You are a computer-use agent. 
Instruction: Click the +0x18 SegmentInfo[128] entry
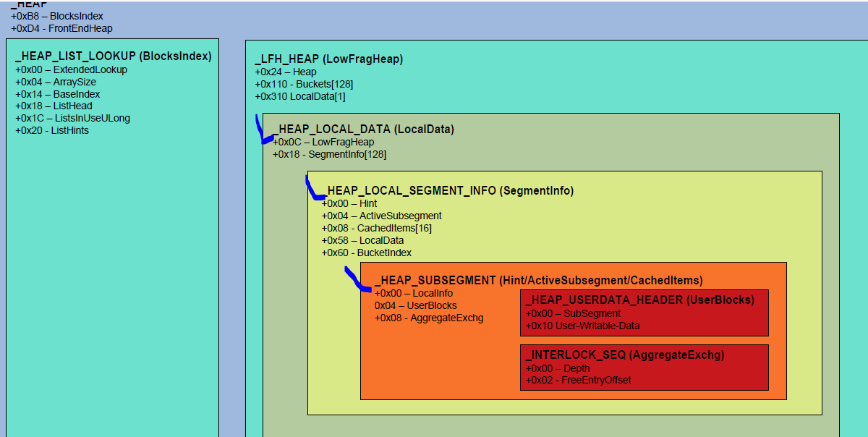(329, 154)
